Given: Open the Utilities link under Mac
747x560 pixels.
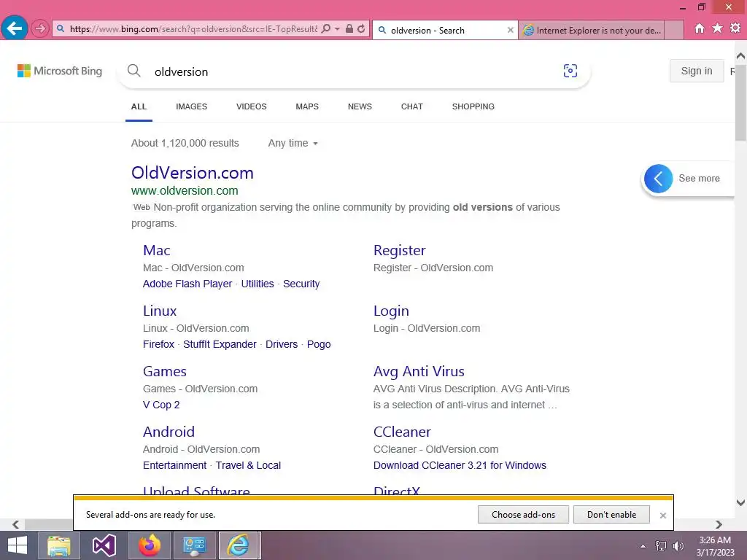Looking at the screenshot, I should 258,284.
